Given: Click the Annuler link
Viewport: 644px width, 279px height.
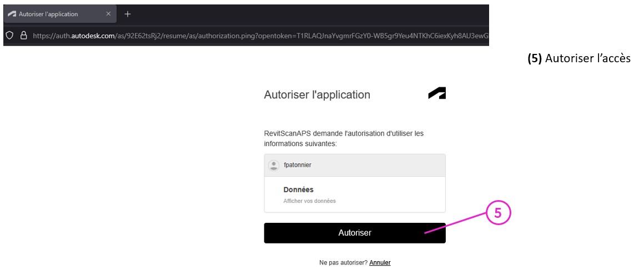Looking at the screenshot, I should (380, 262).
